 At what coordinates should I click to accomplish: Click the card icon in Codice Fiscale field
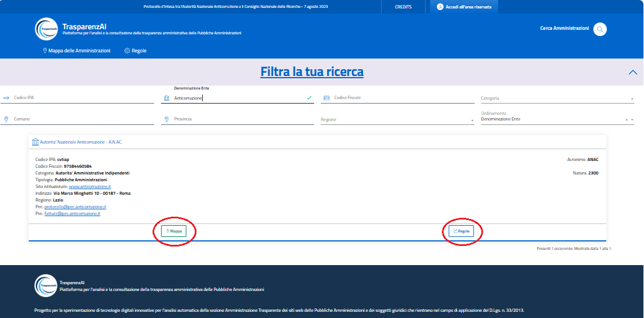pos(327,98)
